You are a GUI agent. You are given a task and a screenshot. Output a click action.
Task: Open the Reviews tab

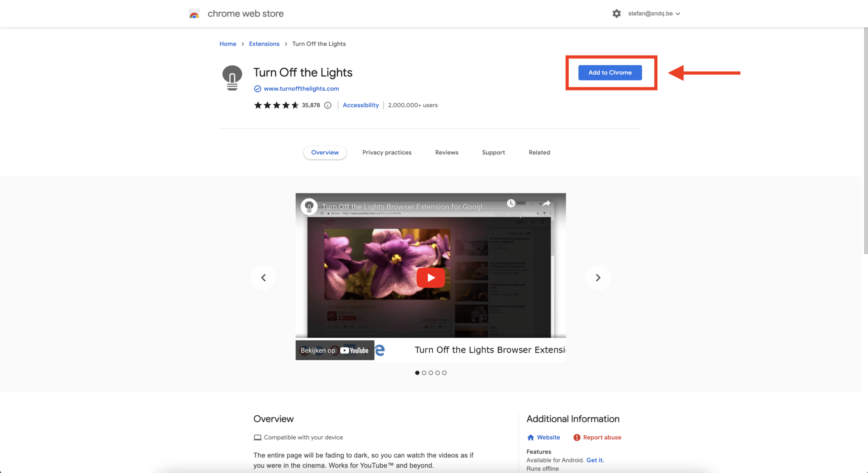(447, 152)
